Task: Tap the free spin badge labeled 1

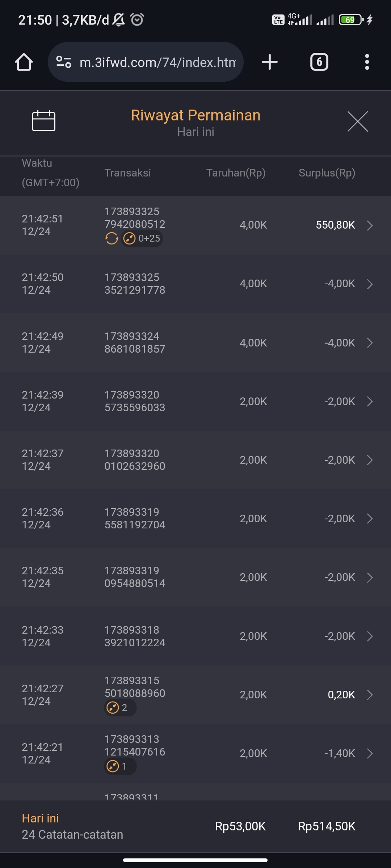Action: [x=120, y=766]
